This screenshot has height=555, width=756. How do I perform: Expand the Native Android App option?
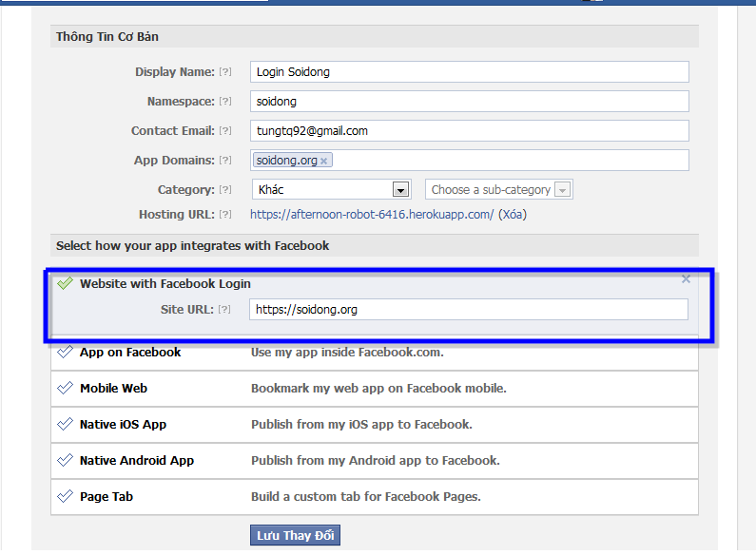(136, 461)
